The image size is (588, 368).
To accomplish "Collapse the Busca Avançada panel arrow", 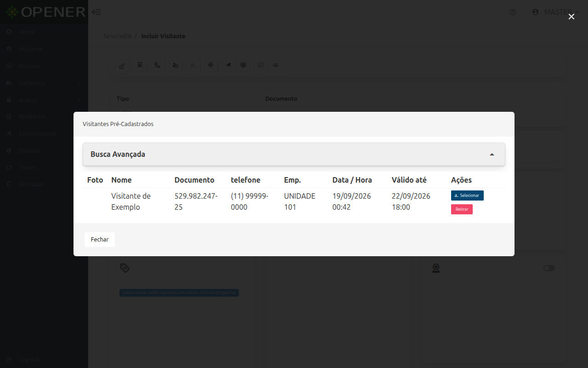I will point(492,155).
